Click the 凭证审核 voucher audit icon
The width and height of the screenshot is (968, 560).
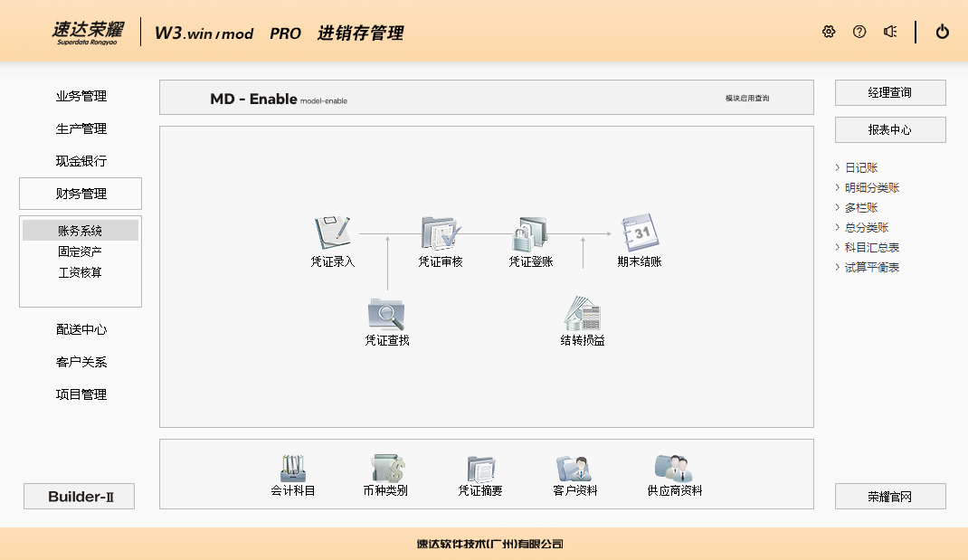pyautogui.click(x=441, y=234)
